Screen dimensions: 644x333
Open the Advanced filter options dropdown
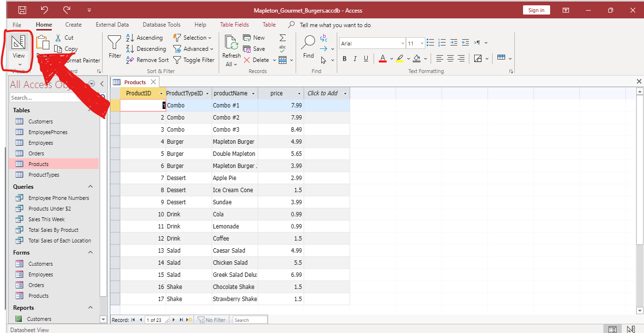click(194, 48)
